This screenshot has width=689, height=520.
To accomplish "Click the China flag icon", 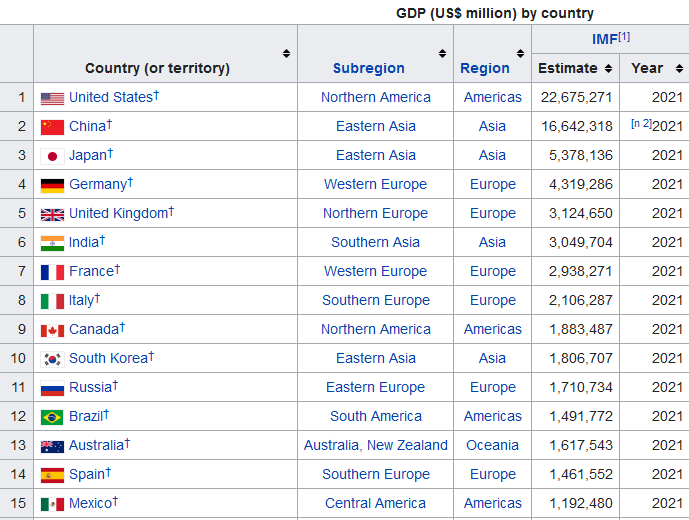I will coord(52,127).
